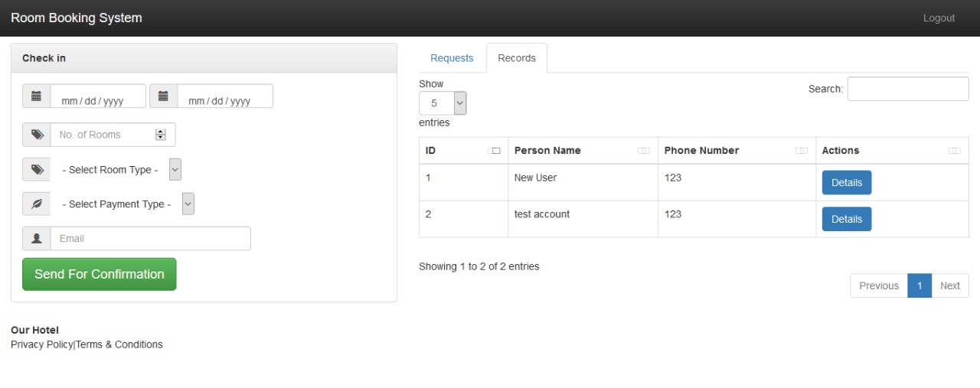Click the sort icon in Actions column header

click(954, 151)
